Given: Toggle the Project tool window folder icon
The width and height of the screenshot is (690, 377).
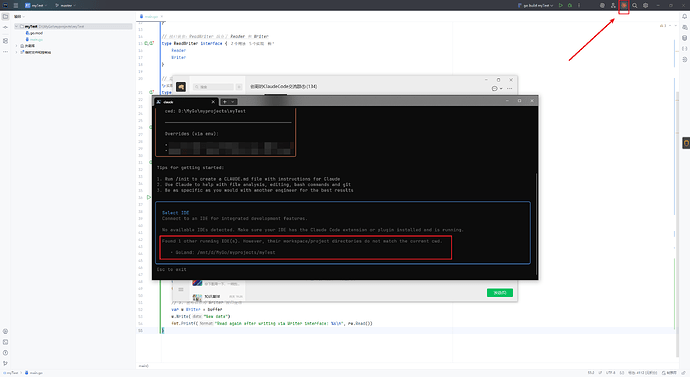Looking at the screenshot, I should click(5, 16).
